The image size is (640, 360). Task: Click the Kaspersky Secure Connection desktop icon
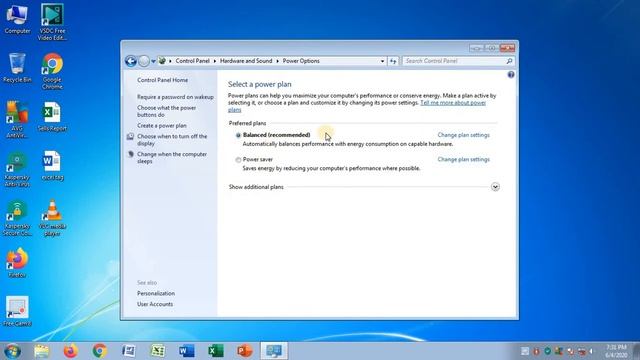point(17,218)
